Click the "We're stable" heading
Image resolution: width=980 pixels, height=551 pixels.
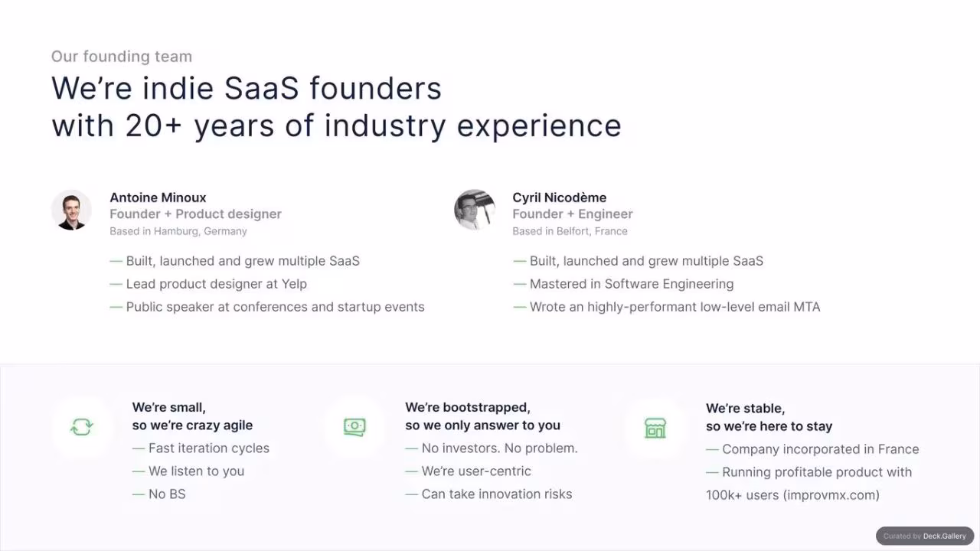click(x=745, y=409)
